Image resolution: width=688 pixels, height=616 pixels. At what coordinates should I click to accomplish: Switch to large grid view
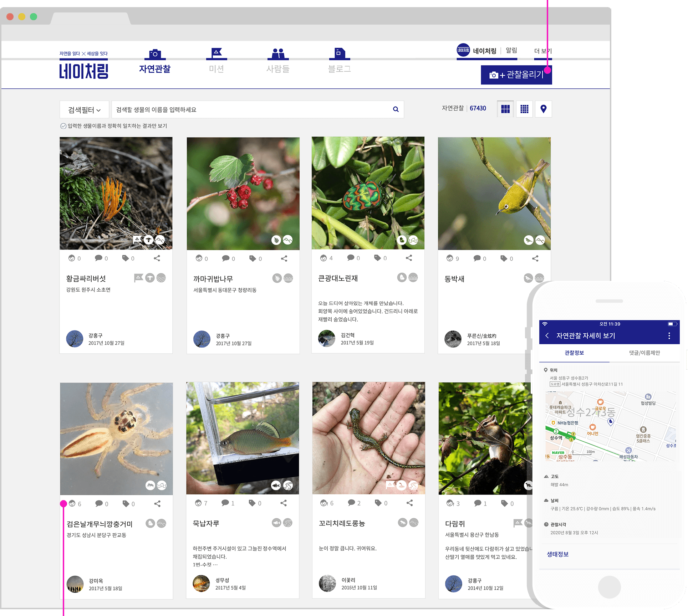505,109
